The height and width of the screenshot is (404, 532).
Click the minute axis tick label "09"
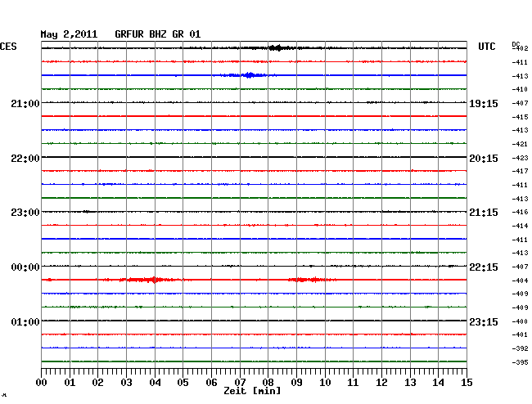coord(296,382)
